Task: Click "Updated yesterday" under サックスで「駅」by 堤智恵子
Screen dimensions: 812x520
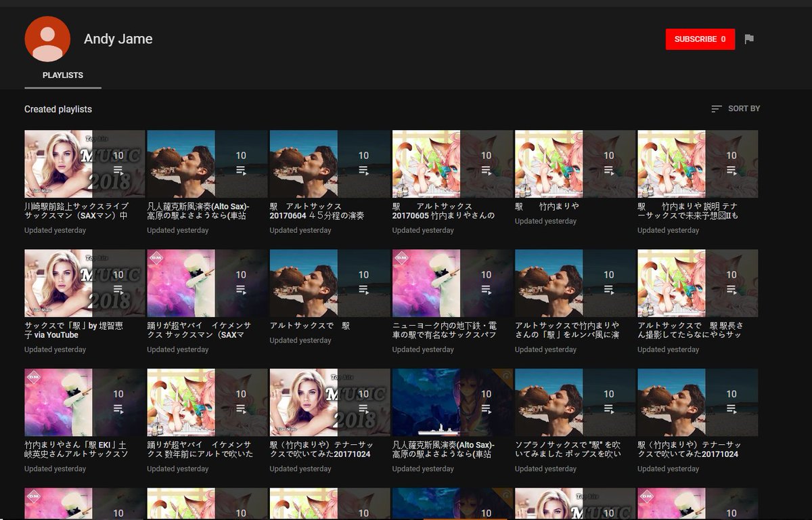Action: click(x=55, y=349)
